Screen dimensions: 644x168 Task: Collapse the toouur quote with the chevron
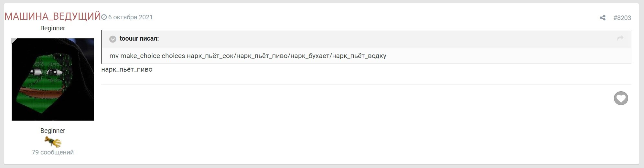[113, 39]
